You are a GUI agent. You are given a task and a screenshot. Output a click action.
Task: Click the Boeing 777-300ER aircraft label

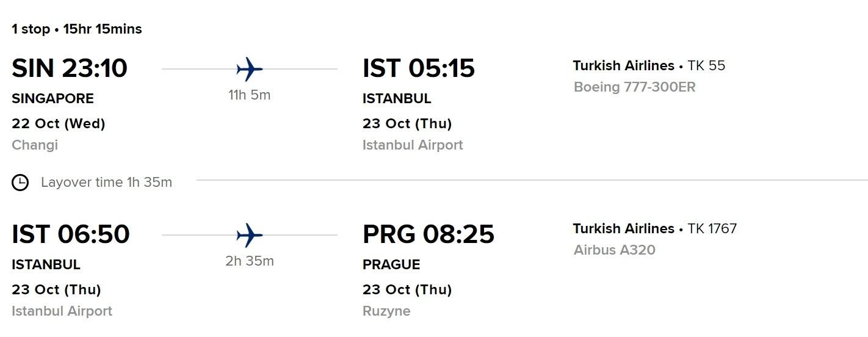point(634,87)
